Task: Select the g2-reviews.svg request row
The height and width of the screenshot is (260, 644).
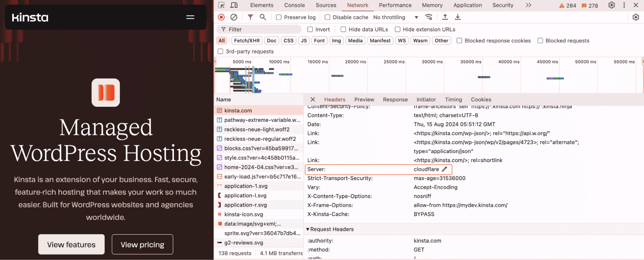Action: tap(259, 243)
